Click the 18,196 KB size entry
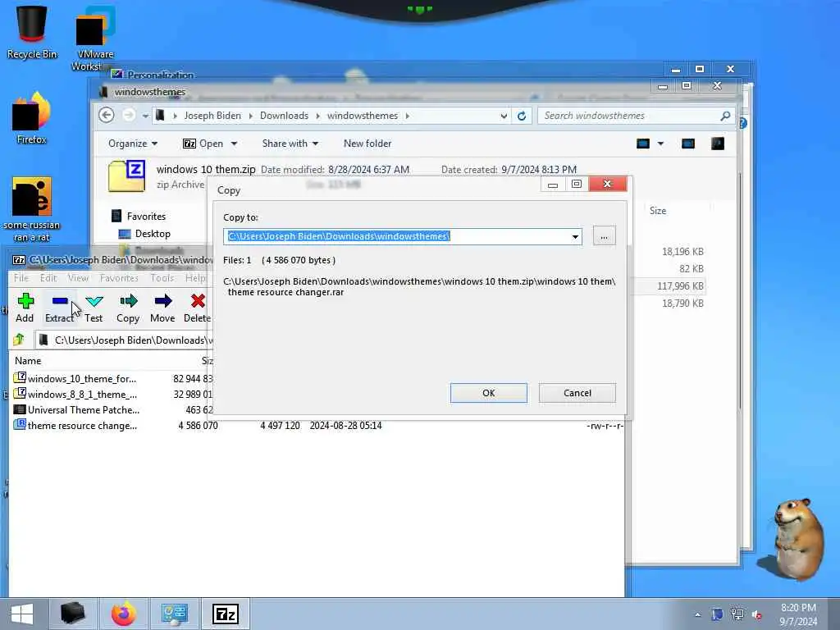The image size is (840, 630). tap(682, 251)
